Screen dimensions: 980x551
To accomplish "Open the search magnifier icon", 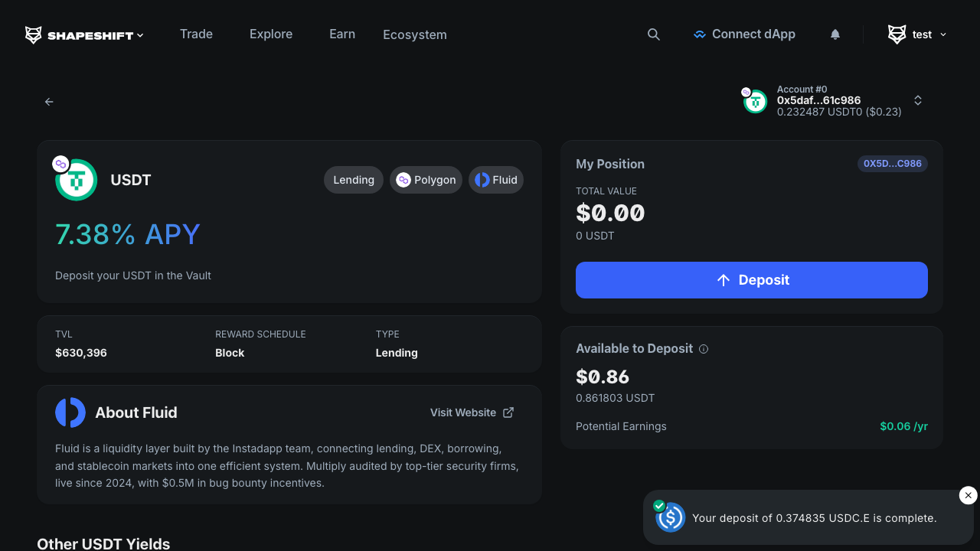I will (x=653, y=34).
